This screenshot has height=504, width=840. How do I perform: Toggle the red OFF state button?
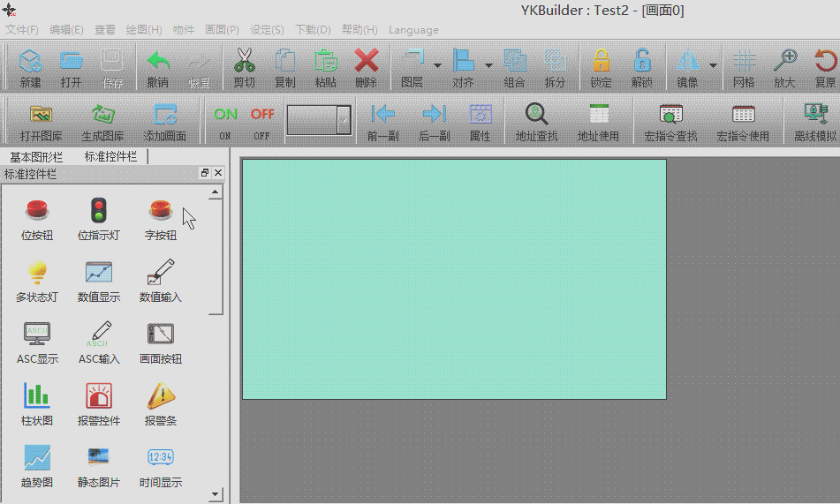pyautogui.click(x=262, y=121)
